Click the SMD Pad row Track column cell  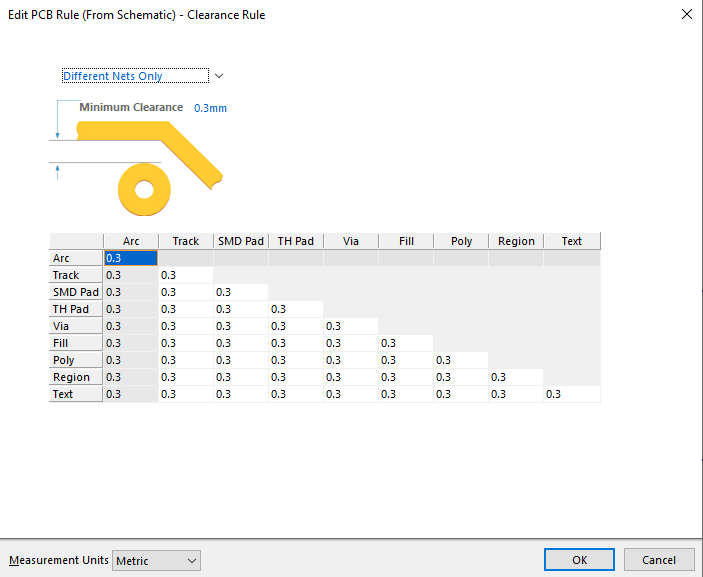click(x=186, y=292)
